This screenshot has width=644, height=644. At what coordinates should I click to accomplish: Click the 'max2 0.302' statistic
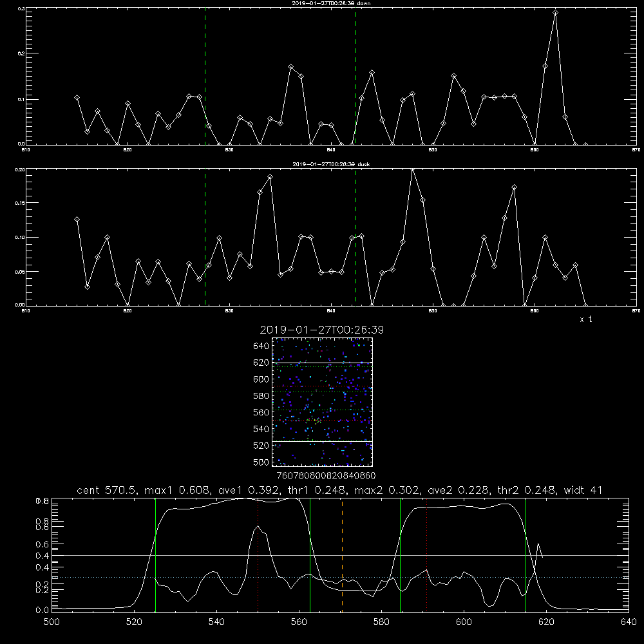(x=387, y=490)
